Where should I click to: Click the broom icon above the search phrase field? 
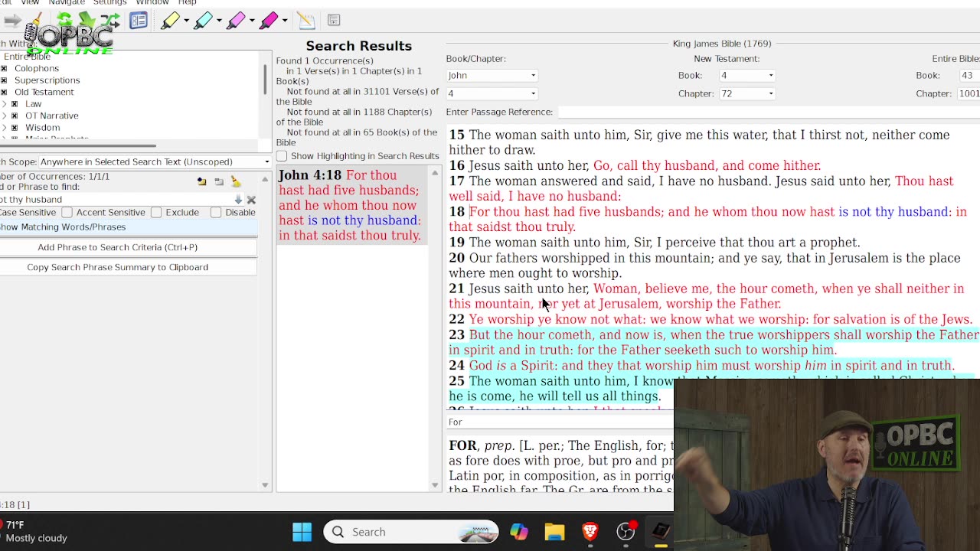(236, 181)
